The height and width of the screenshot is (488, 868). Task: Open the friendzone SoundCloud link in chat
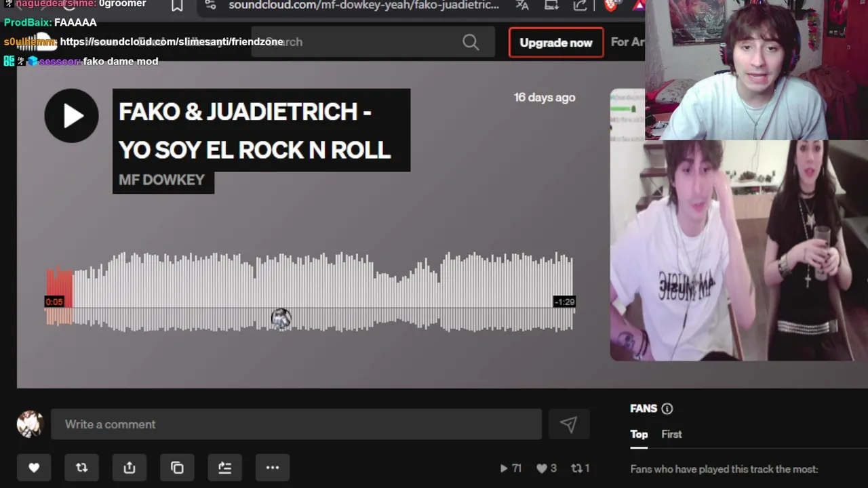click(x=172, y=42)
